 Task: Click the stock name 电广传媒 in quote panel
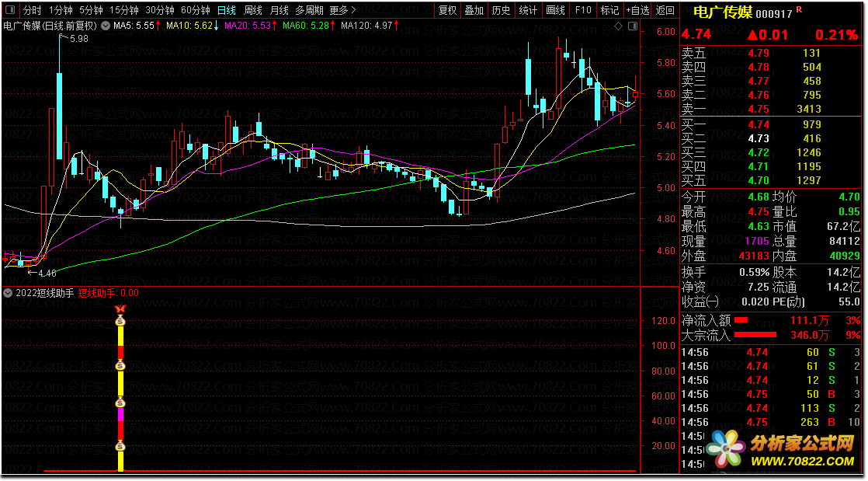[x=723, y=12]
